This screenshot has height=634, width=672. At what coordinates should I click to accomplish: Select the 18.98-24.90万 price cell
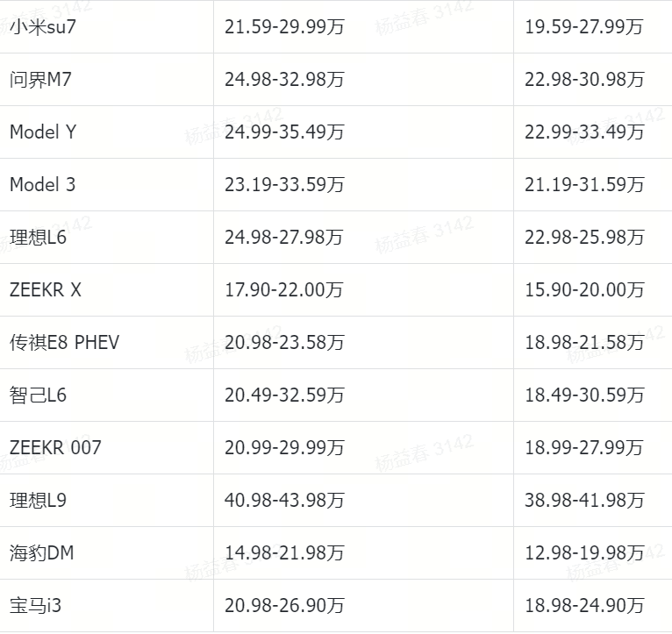pyautogui.click(x=584, y=606)
